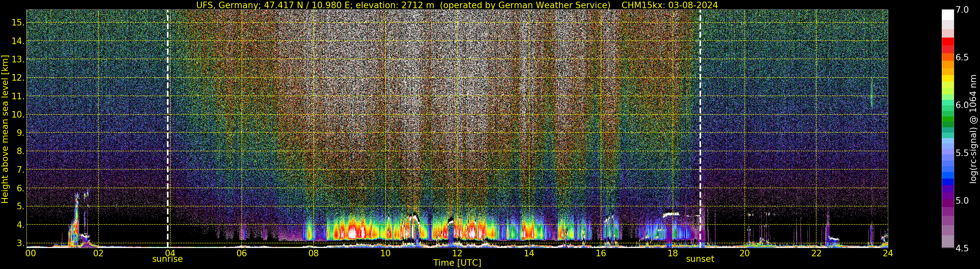Click the '3.' height axis tick label

click(20, 243)
